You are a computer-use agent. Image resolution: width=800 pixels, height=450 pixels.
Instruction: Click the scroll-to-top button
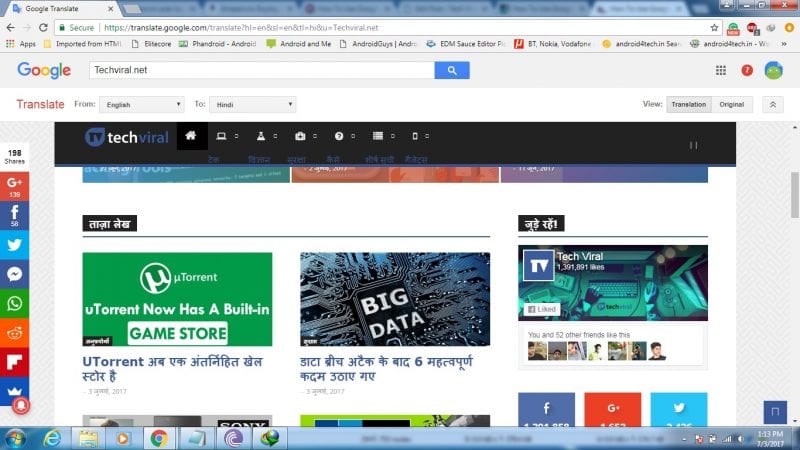775,412
